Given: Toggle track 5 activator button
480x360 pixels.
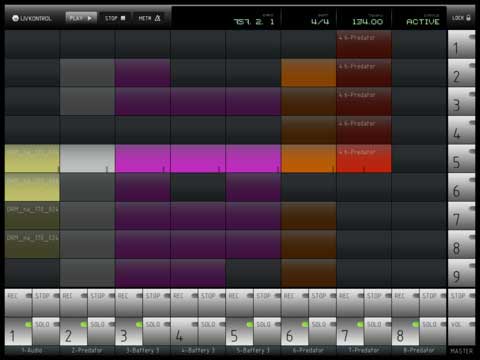Looking at the screenshot, I should 240,331.
